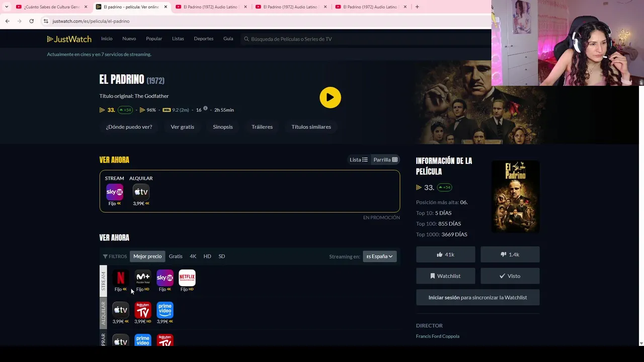Select SkyShowtime in the Stream row

point(165,278)
